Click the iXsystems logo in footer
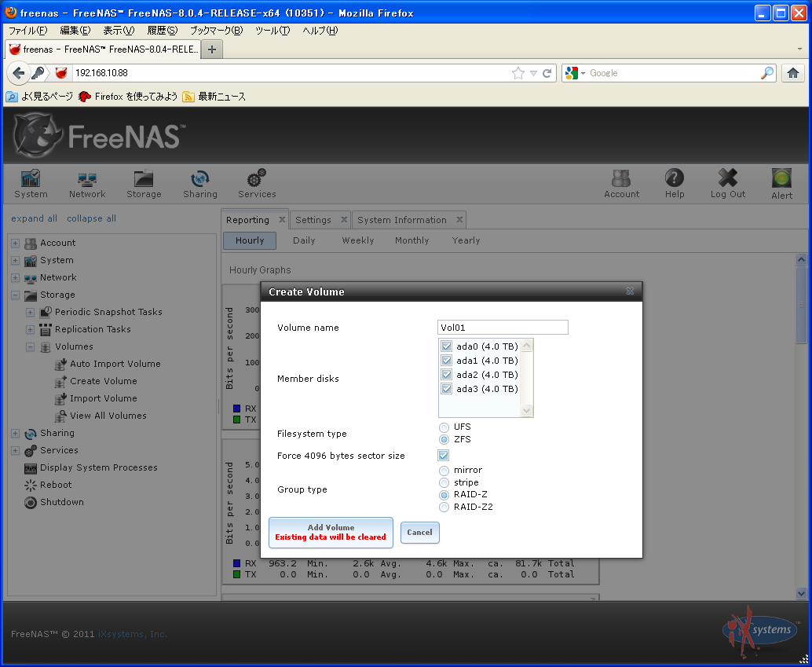 pos(760,630)
